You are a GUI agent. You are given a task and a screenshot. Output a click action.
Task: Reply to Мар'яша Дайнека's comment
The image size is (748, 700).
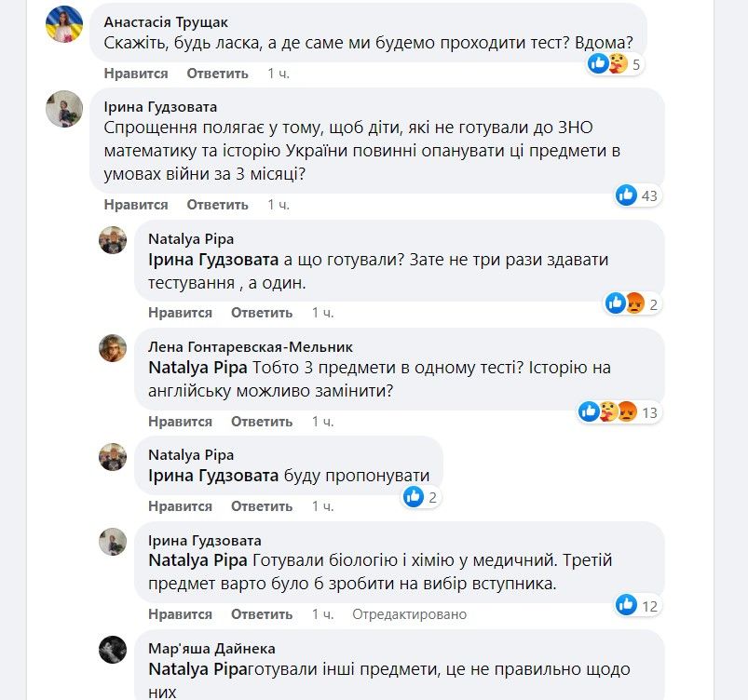(261, 696)
